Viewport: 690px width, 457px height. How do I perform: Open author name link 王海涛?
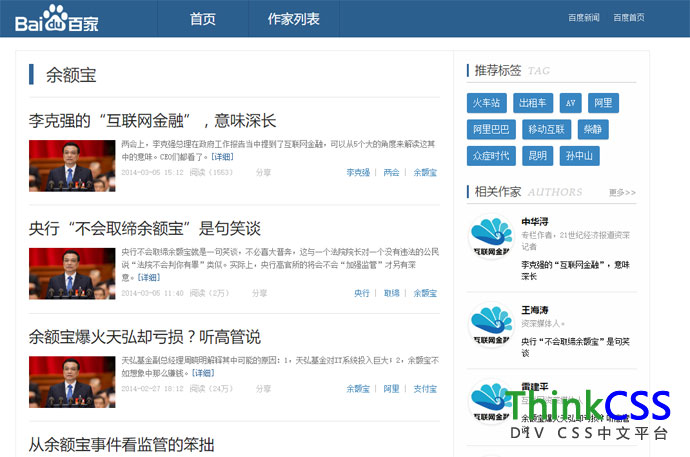tap(535, 310)
